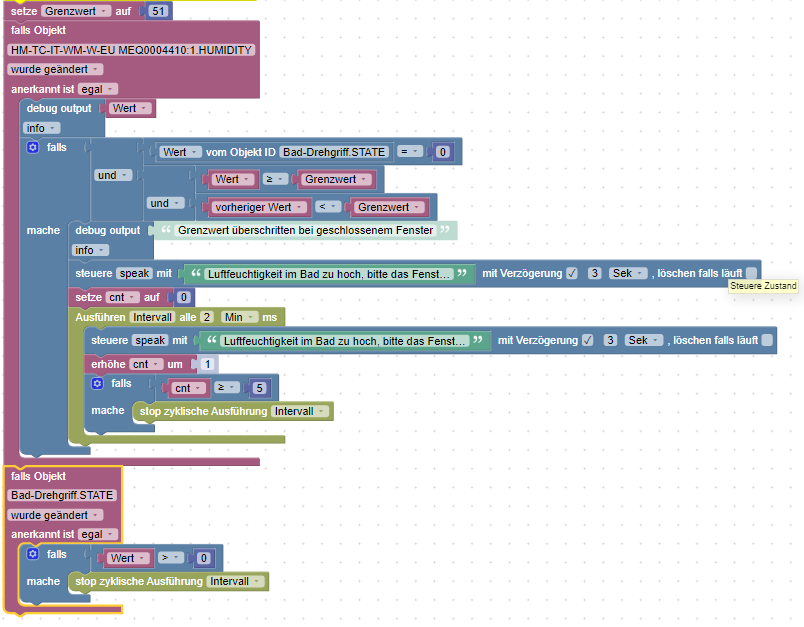Edit text 'Grenzwert überschritten bei geschlossenem Fenster'
Screen dimensions: 804x627
306,230
